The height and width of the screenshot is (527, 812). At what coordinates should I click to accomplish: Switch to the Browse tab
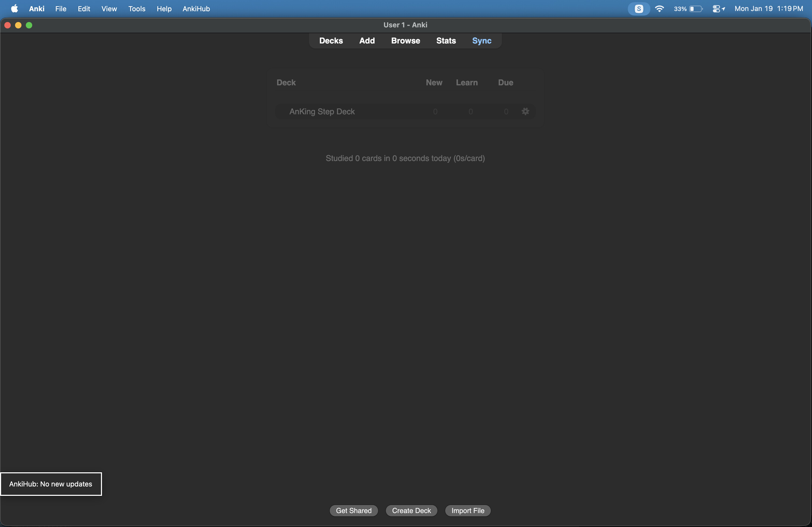(x=405, y=41)
